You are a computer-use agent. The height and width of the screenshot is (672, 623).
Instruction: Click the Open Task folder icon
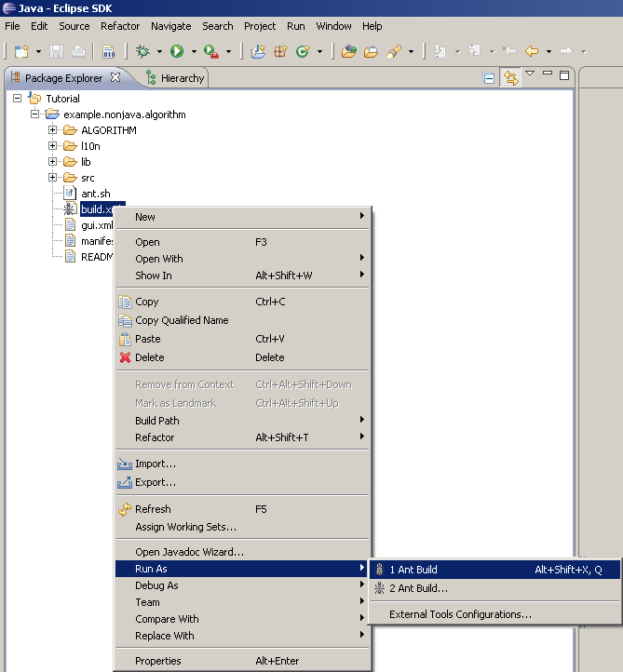click(371, 51)
